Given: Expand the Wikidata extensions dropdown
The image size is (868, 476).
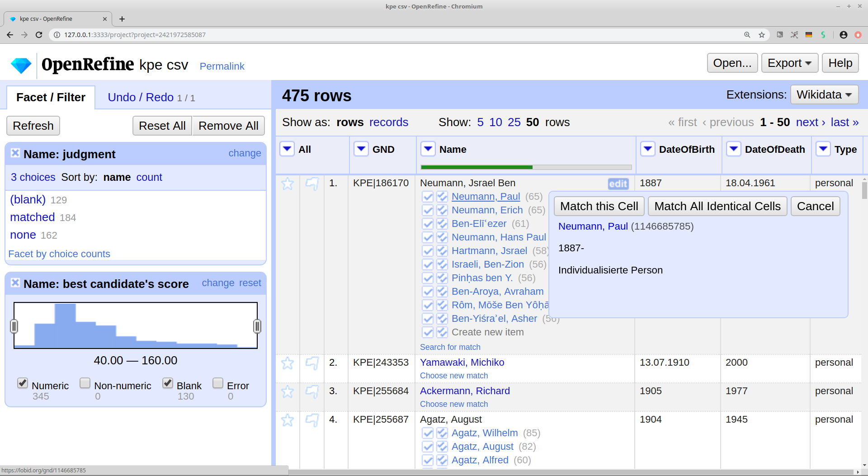Looking at the screenshot, I should pyautogui.click(x=825, y=94).
